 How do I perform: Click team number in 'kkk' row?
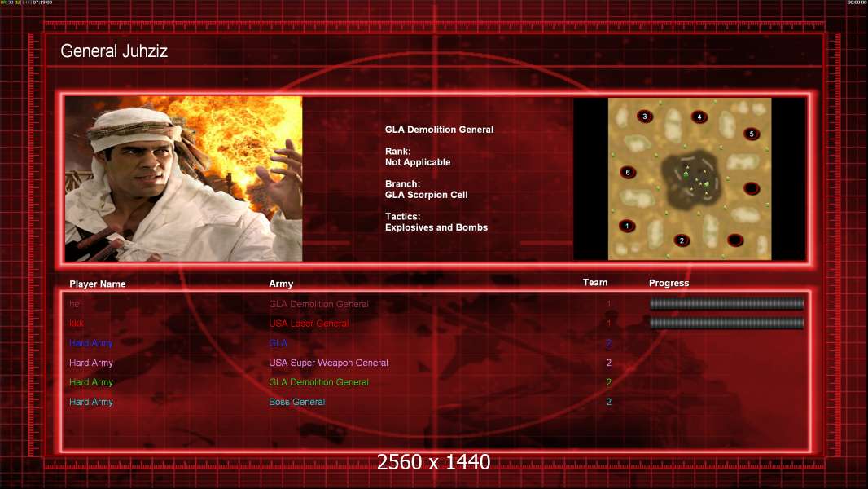608,324
